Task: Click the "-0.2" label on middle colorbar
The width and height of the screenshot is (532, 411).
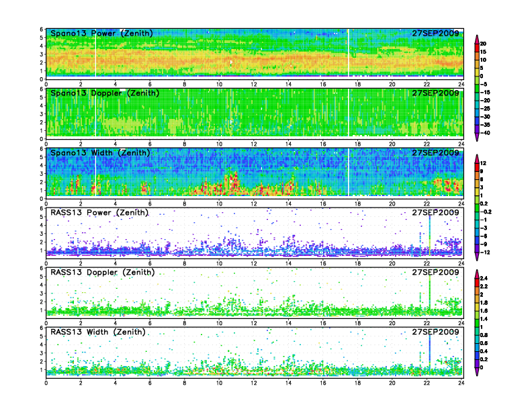Action: tap(486, 212)
